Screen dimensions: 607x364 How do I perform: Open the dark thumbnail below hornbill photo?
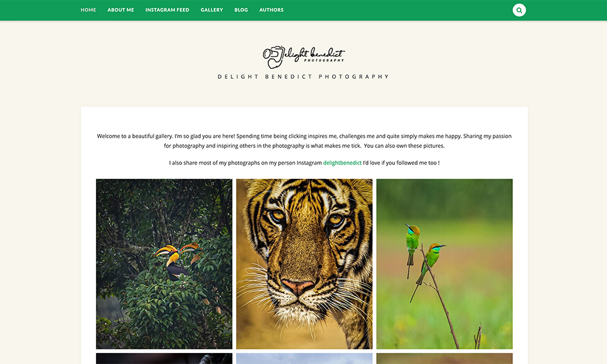164,359
